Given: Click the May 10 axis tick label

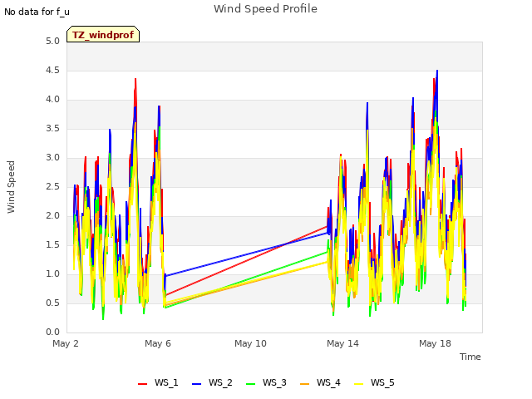Looking at the screenshot, I should tap(250, 343).
